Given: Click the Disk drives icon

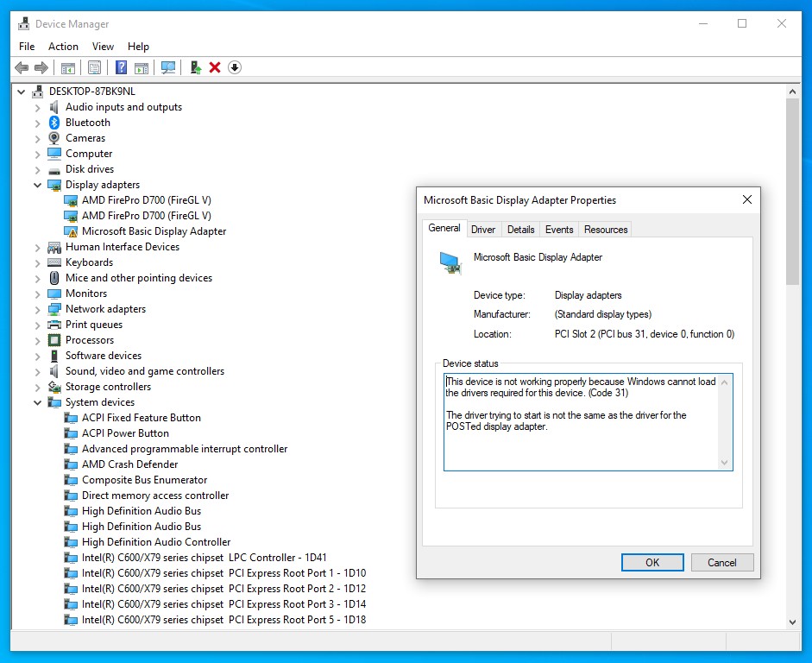Looking at the screenshot, I should coord(54,170).
